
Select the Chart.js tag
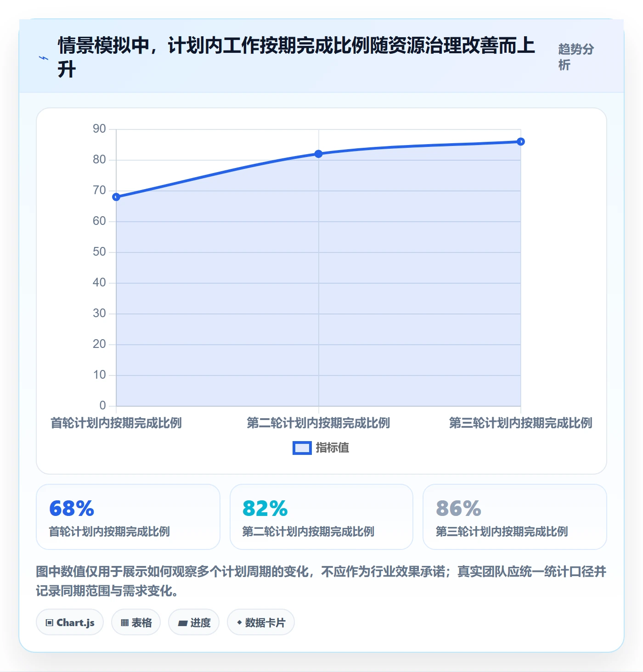tap(70, 622)
